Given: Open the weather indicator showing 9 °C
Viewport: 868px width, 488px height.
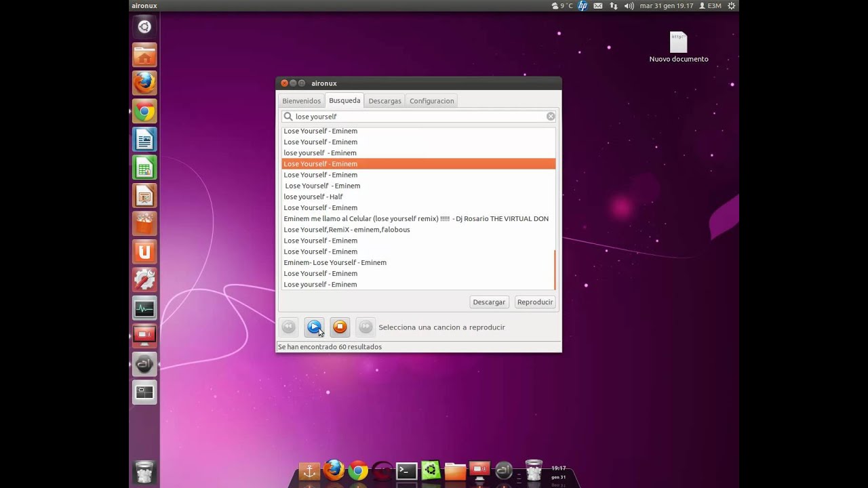Looking at the screenshot, I should (x=562, y=5).
